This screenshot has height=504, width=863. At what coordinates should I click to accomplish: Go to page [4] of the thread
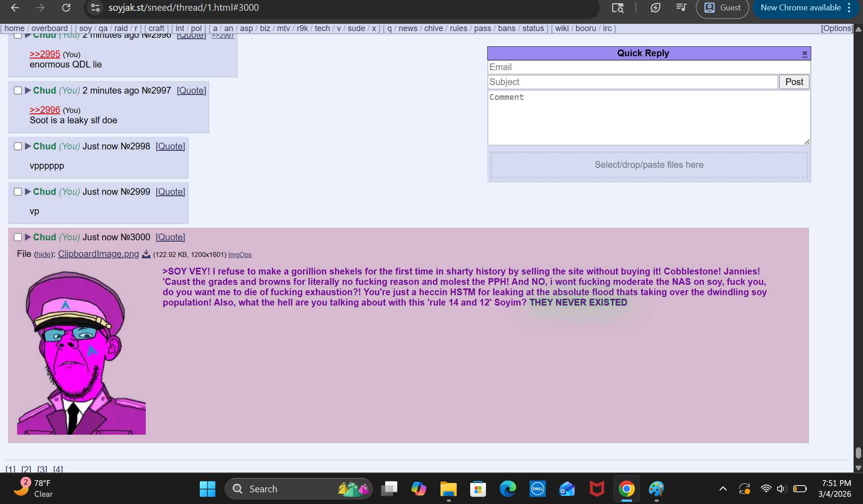[58, 469]
